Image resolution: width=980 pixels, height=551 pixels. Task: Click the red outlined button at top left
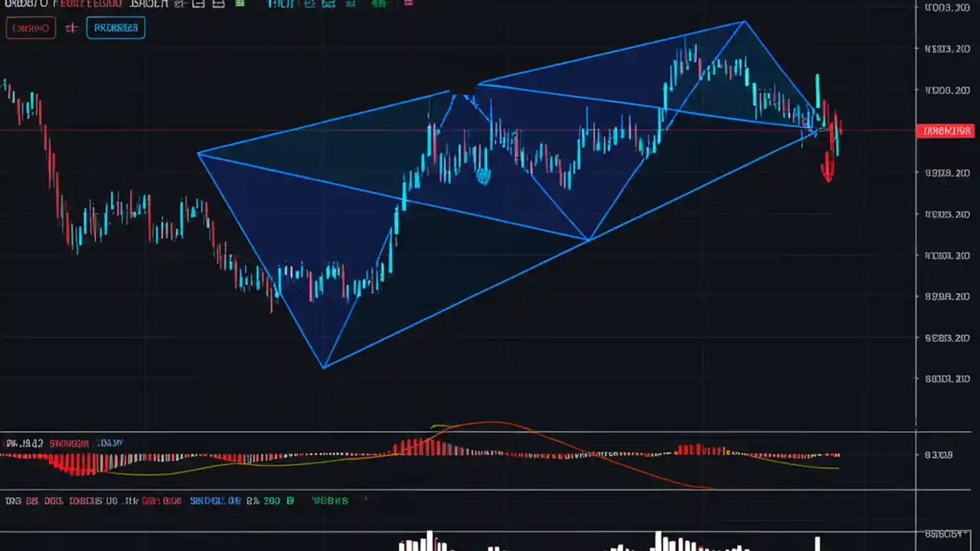(31, 28)
